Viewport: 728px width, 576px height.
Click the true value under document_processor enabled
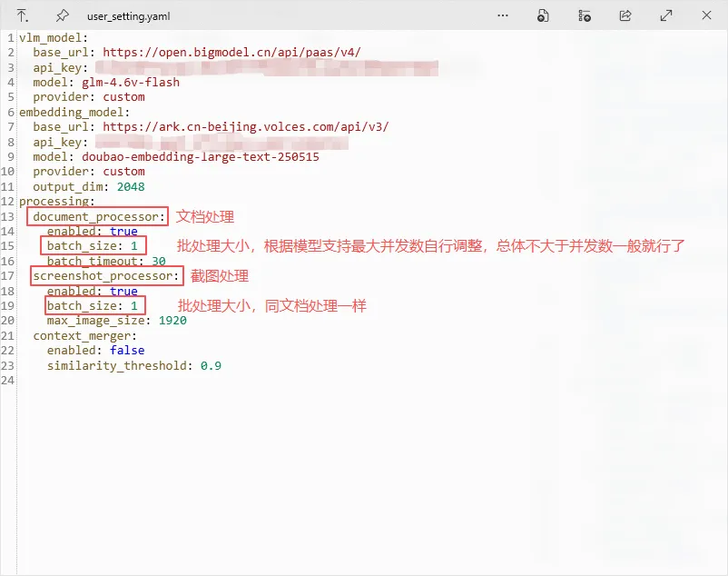click(124, 231)
